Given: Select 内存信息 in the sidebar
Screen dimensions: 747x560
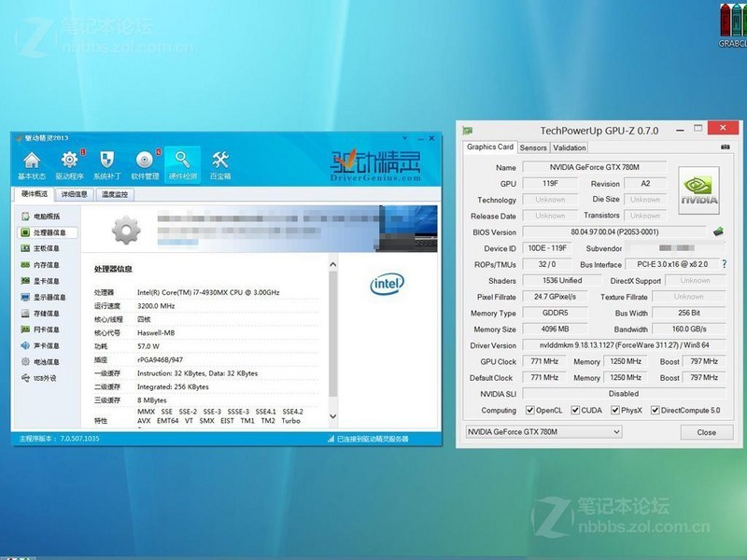Looking at the screenshot, I should [x=41, y=265].
